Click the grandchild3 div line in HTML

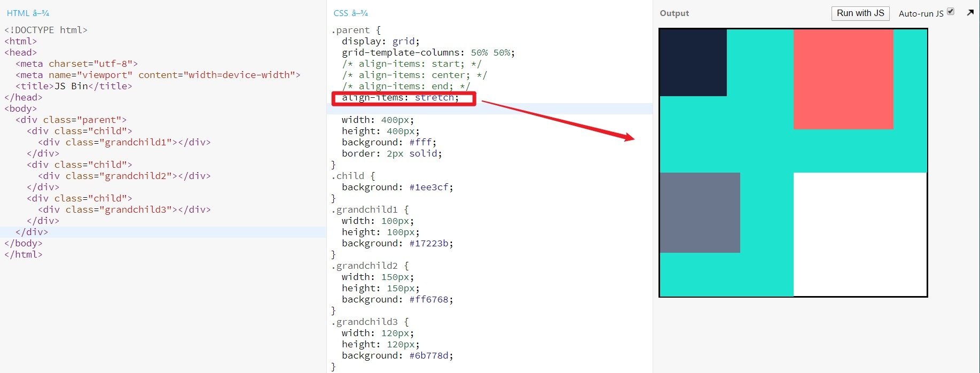click(x=124, y=209)
